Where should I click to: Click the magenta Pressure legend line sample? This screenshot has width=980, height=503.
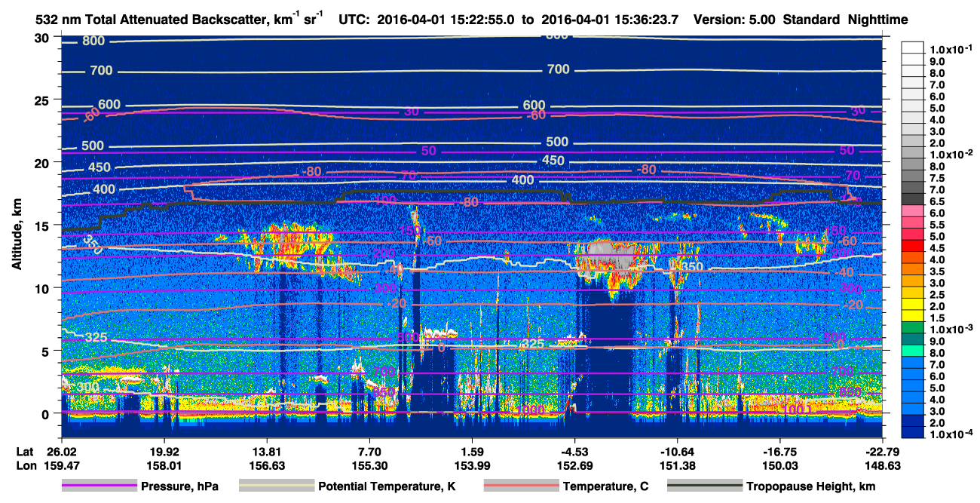[x=99, y=486]
